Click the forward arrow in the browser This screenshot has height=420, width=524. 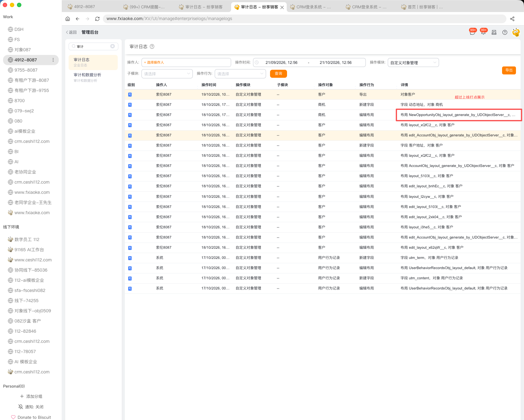[87, 19]
